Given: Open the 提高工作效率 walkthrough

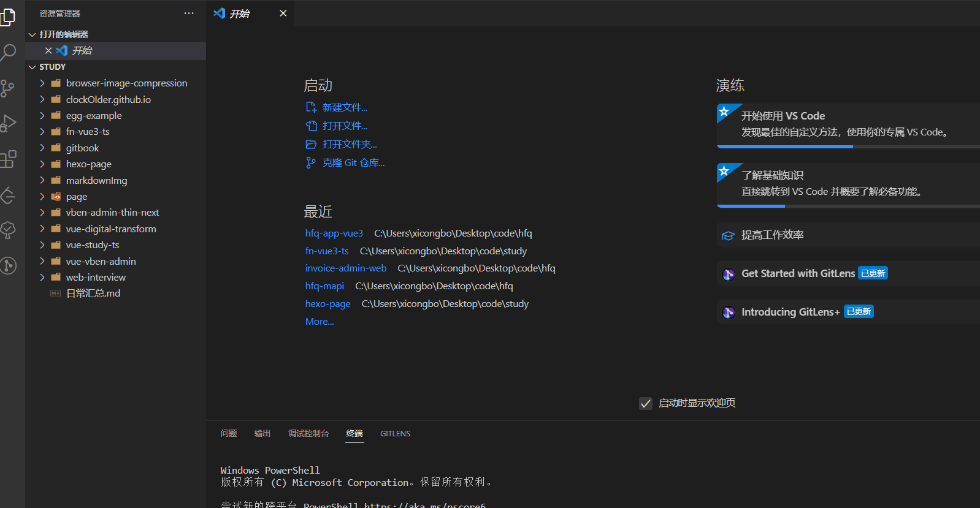Looking at the screenshot, I should click(x=848, y=235).
